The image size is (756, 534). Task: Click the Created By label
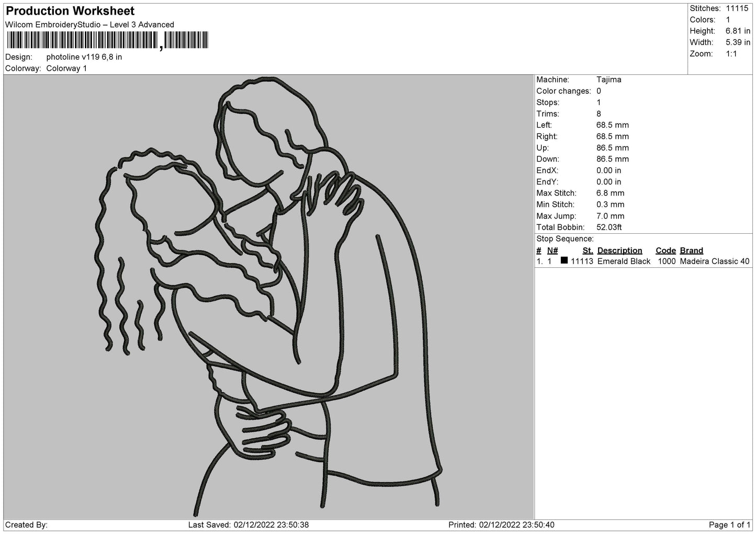pos(27,525)
